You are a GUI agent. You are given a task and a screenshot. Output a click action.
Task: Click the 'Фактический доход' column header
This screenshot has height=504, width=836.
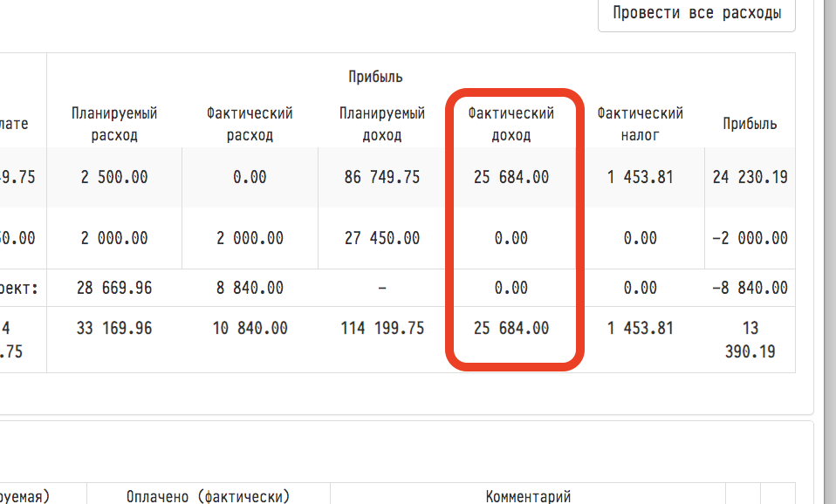tap(511, 124)
